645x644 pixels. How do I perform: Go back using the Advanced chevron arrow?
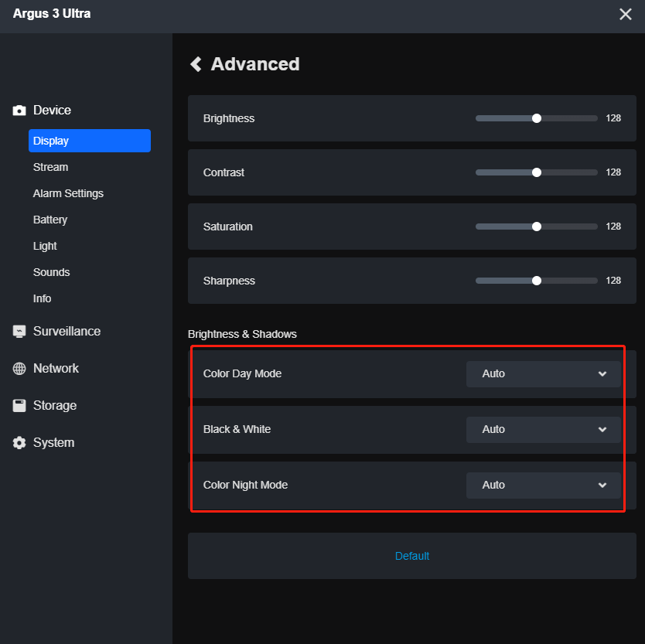(196, 64)
